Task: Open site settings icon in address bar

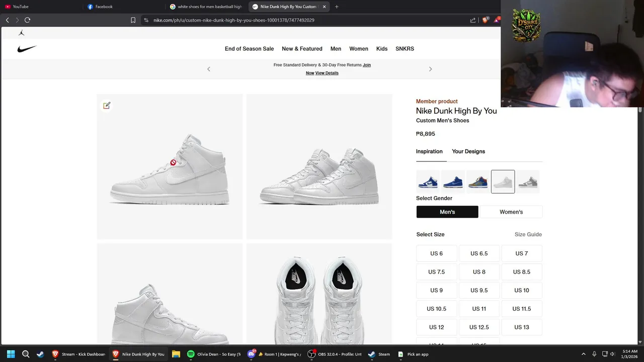Action: 146,20
